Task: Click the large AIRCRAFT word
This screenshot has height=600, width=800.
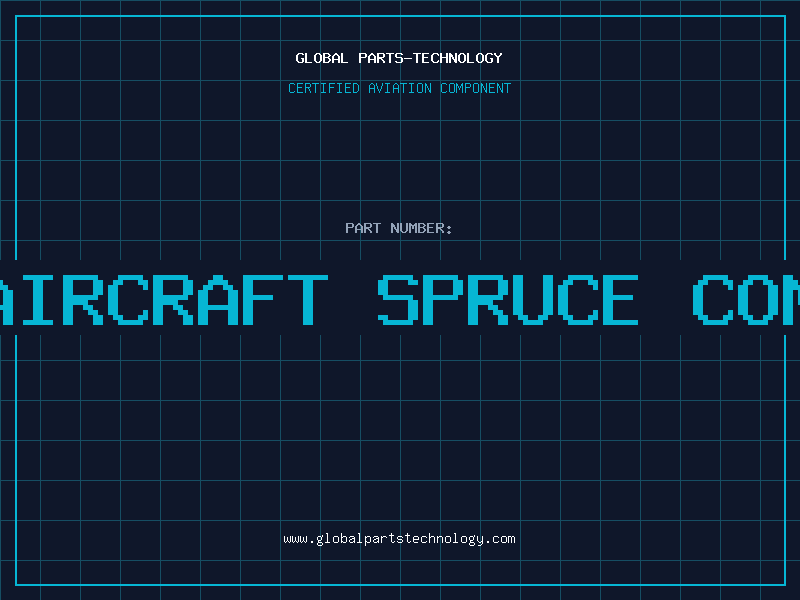Action: (163, 299)
